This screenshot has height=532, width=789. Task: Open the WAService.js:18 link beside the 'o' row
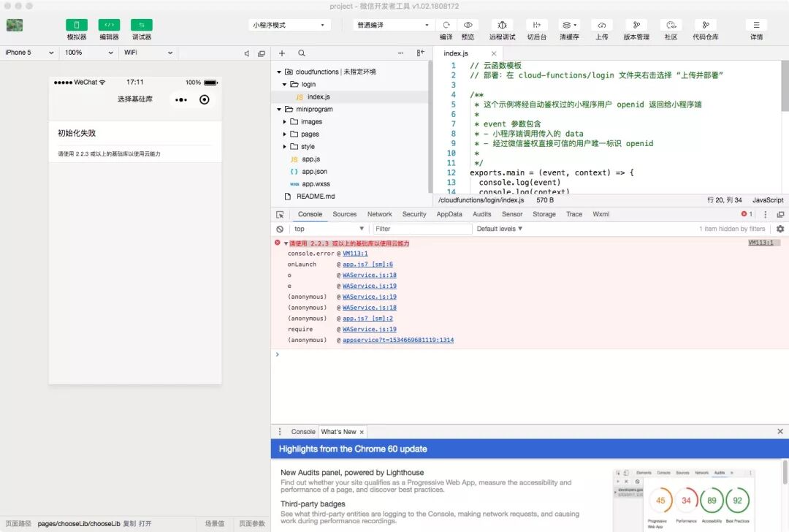point(370,275)
